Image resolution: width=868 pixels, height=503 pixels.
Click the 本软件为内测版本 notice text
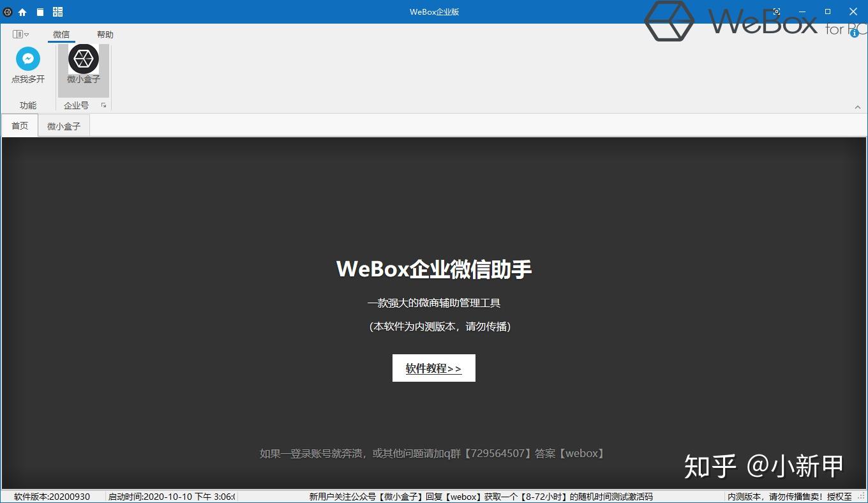click(x=440, y=326)
